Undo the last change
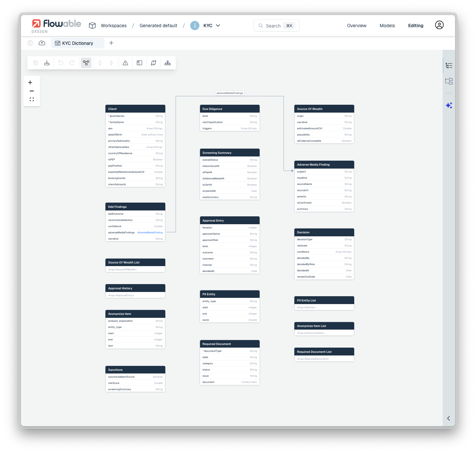The width and height of the screenshot is (476, 453). pyautogui.click(x=61, y=63)
